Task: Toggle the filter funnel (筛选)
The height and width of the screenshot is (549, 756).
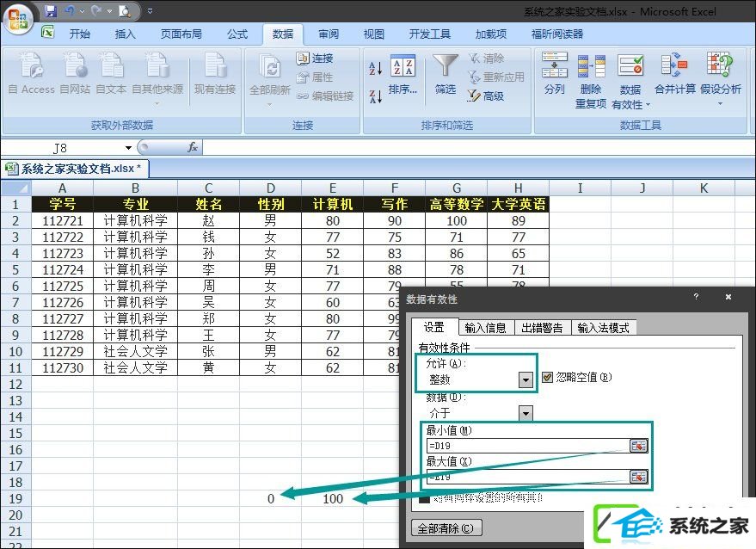Action: coord(445,75)
